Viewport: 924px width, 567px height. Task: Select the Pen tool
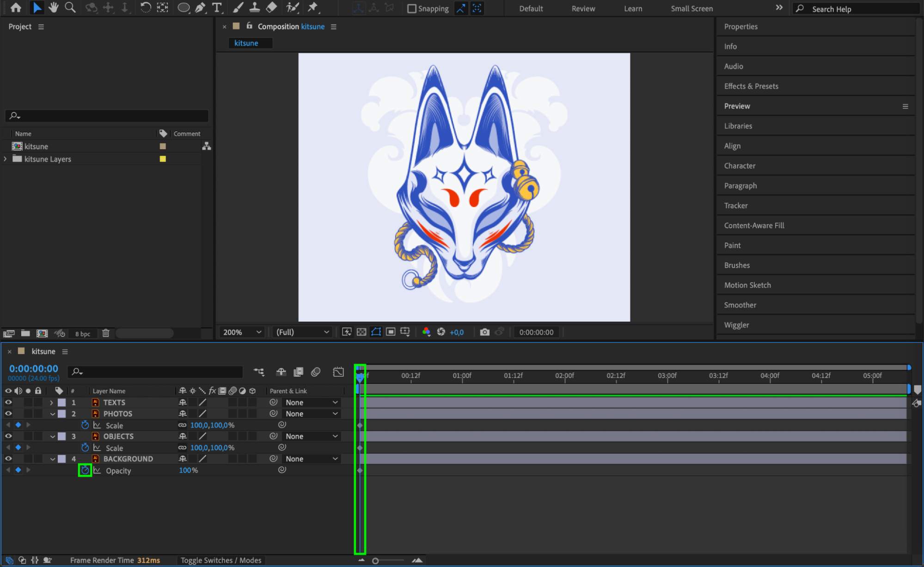[x=200, y=7]
